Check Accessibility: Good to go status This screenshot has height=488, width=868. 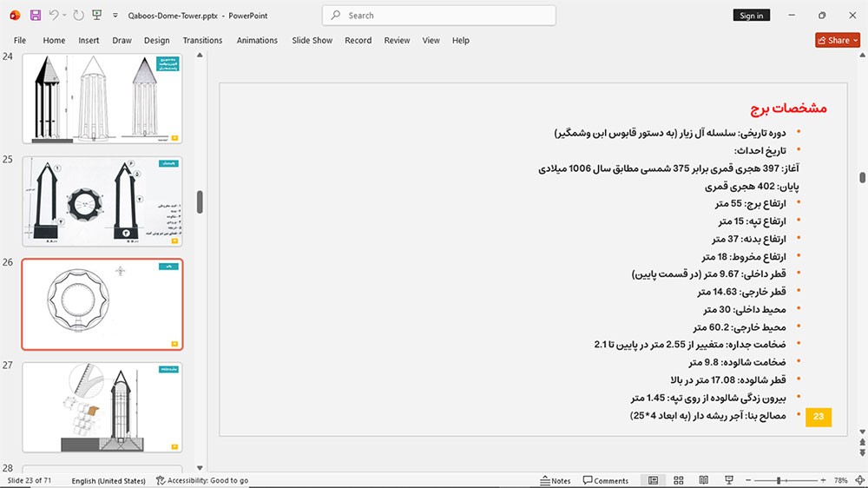pyautogui.click(x=202, y=480)
